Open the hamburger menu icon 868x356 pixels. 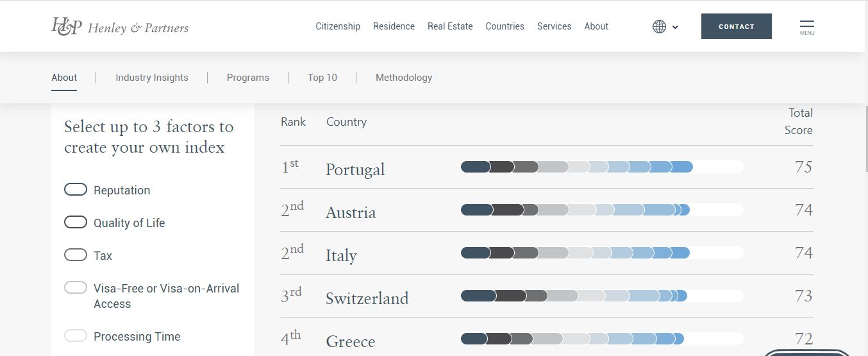point(807,26)
